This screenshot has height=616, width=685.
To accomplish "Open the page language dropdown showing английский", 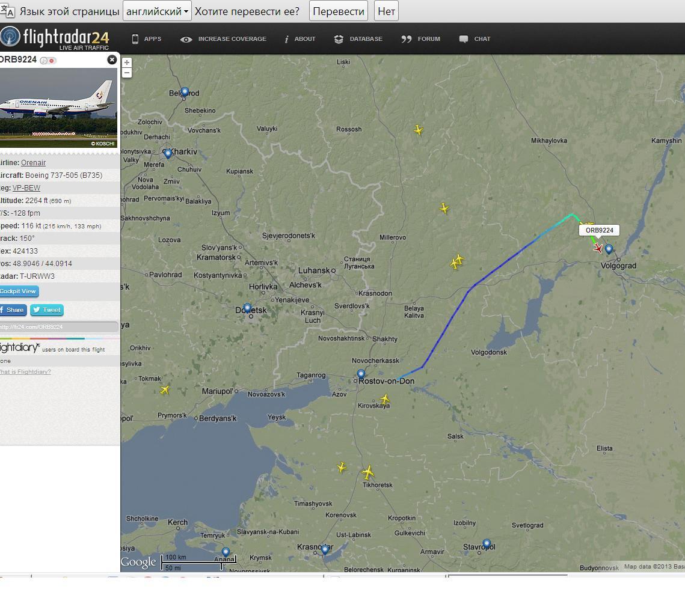I will 158,11.
